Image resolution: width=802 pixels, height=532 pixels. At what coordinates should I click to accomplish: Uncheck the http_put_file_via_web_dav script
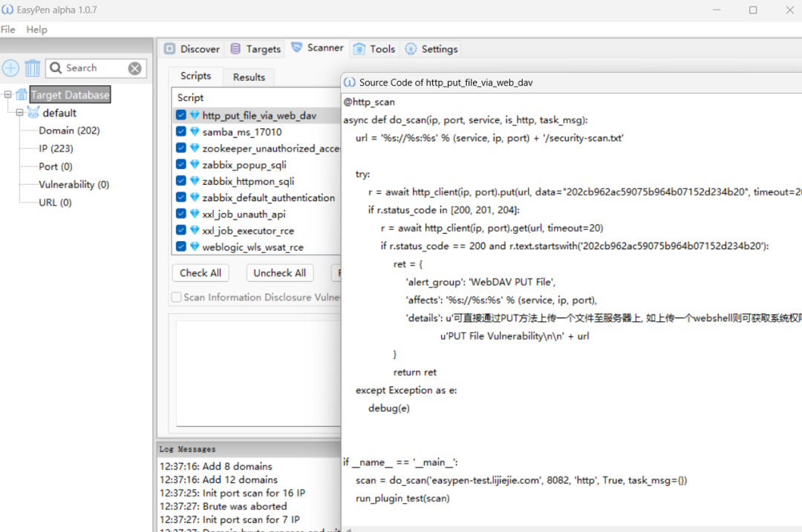pyautogui.click(x=181, y=115)
